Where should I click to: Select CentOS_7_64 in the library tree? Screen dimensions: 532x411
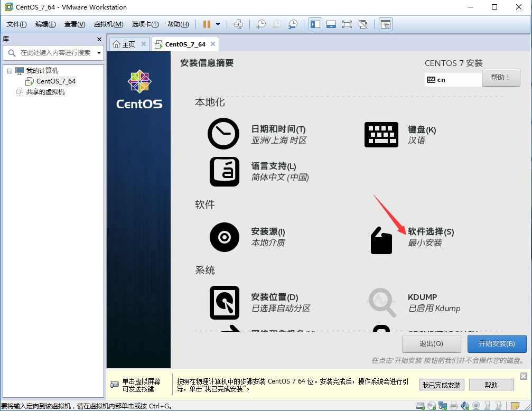pyautogui.click(x=55, y=81)
